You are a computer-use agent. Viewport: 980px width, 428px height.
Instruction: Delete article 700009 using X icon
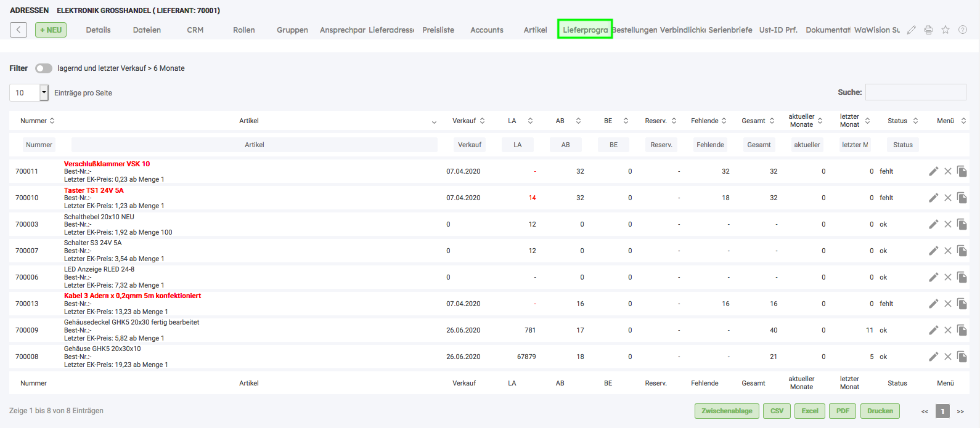pyautogui.click(x=948, y=330)
